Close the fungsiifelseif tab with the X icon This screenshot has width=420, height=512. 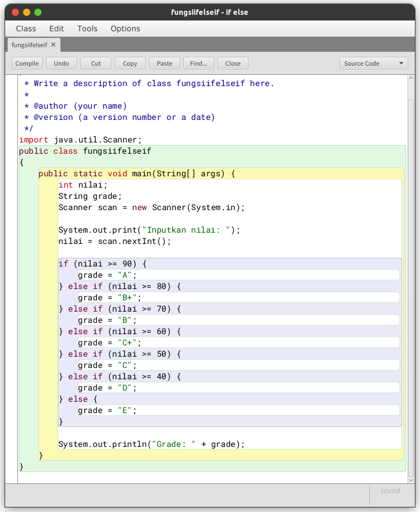coord(53,45)
